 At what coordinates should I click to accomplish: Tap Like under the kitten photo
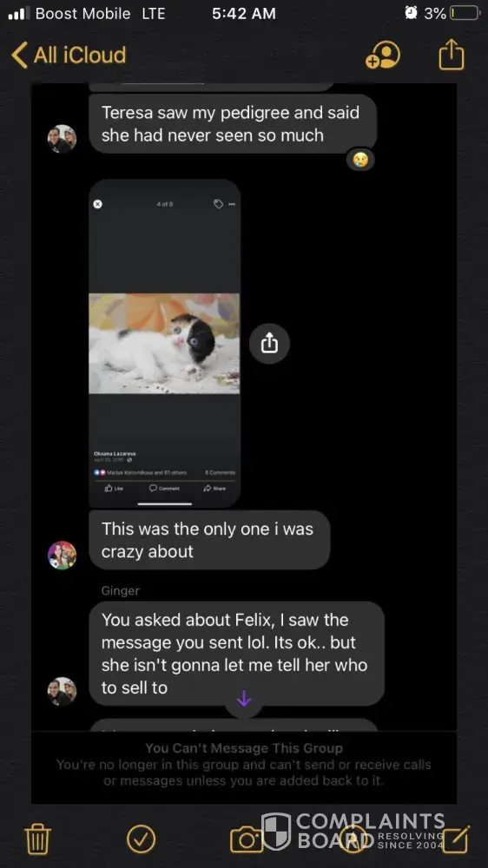(x=114, y=489)
